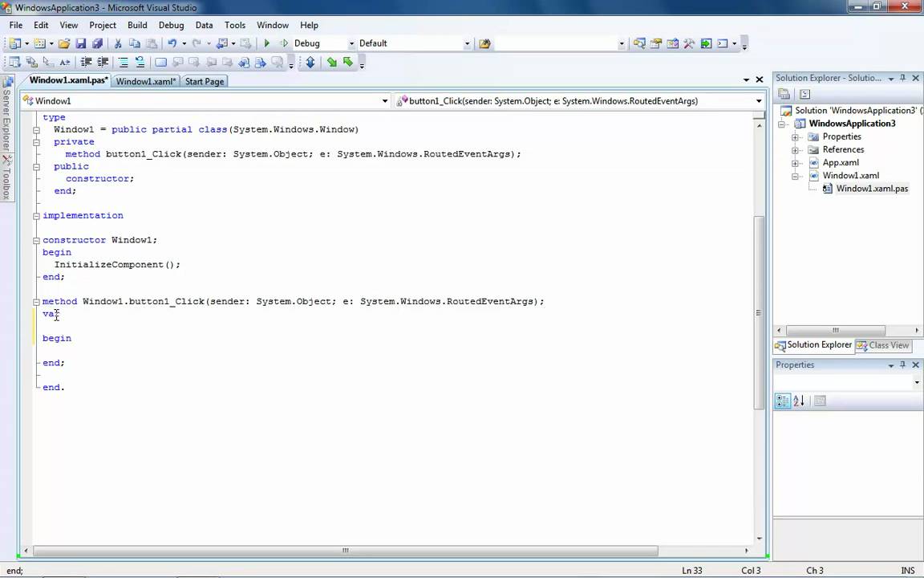This screenshot has width=924, height=578.
Task: Select Window1.xaml.pas in Solution Explorer
Action: 872,189
